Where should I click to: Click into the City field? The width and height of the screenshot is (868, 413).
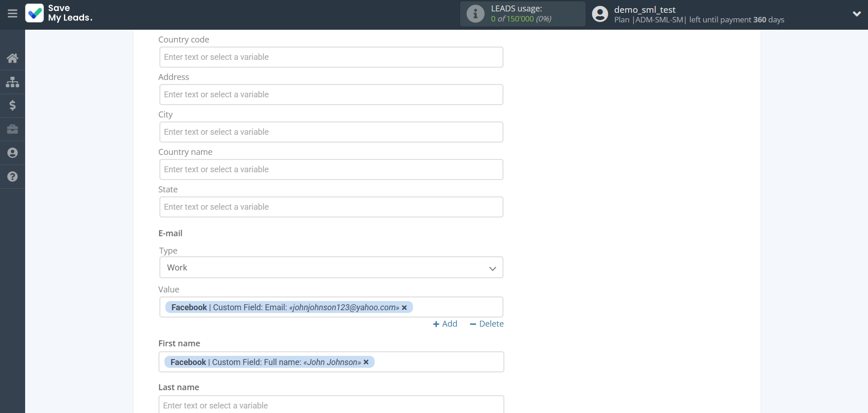point(331,132)
